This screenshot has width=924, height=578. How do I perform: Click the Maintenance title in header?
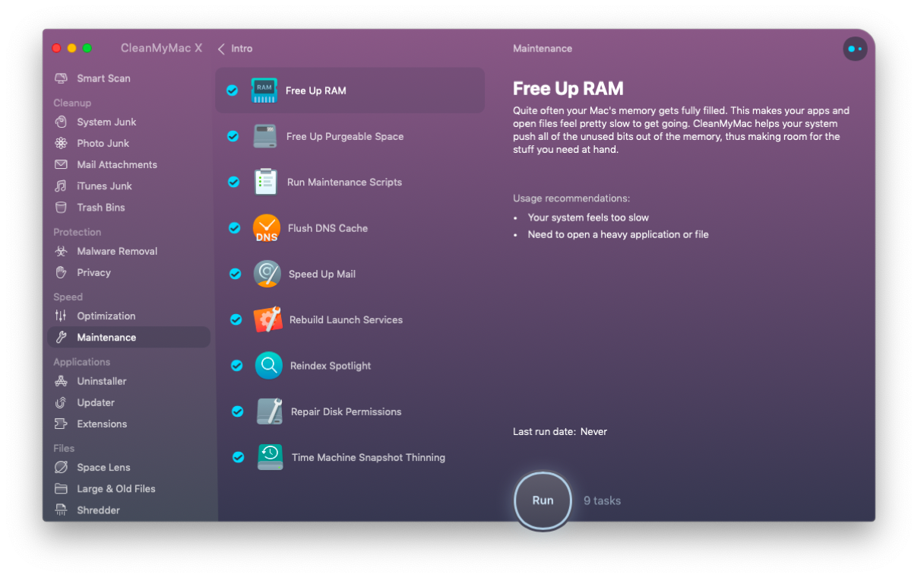pos(543,49)
